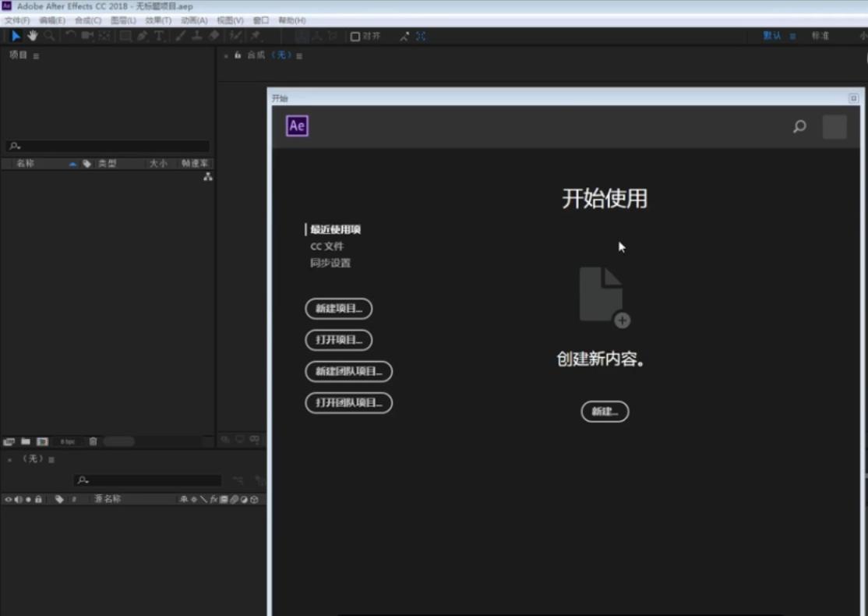Select the Clone Stamp tool
868x616 pixels.
click(196, 36)
